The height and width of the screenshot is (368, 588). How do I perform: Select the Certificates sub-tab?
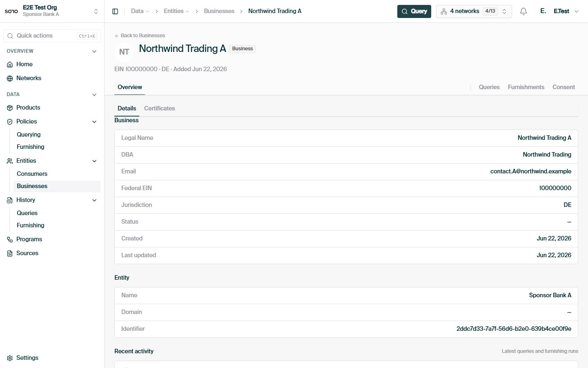coord(159,108)
